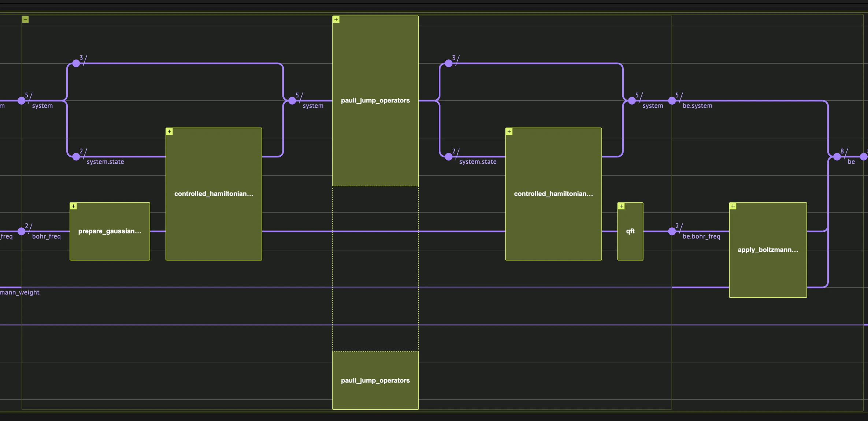868x421 pixels.
Task: Select the apply_boltzmann block
Action: (768, 250)
